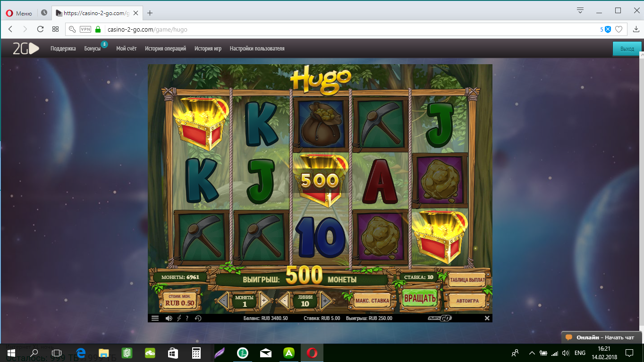
Task: Open File Explorer from taskbar
Action: point(103,353)
